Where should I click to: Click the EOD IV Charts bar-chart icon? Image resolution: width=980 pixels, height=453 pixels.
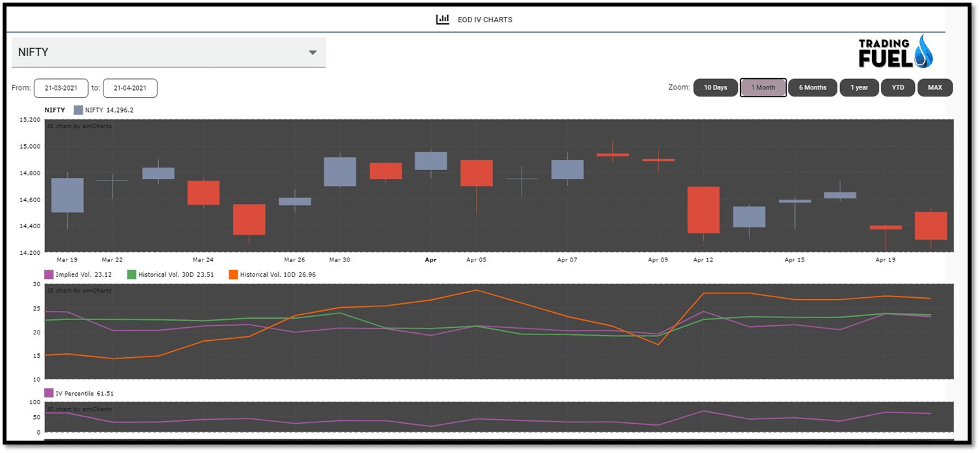(x=443, y=20)
